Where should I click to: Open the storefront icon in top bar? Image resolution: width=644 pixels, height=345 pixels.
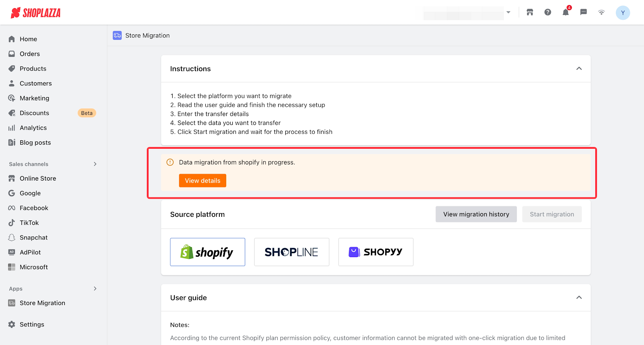(x=530, y=12)
